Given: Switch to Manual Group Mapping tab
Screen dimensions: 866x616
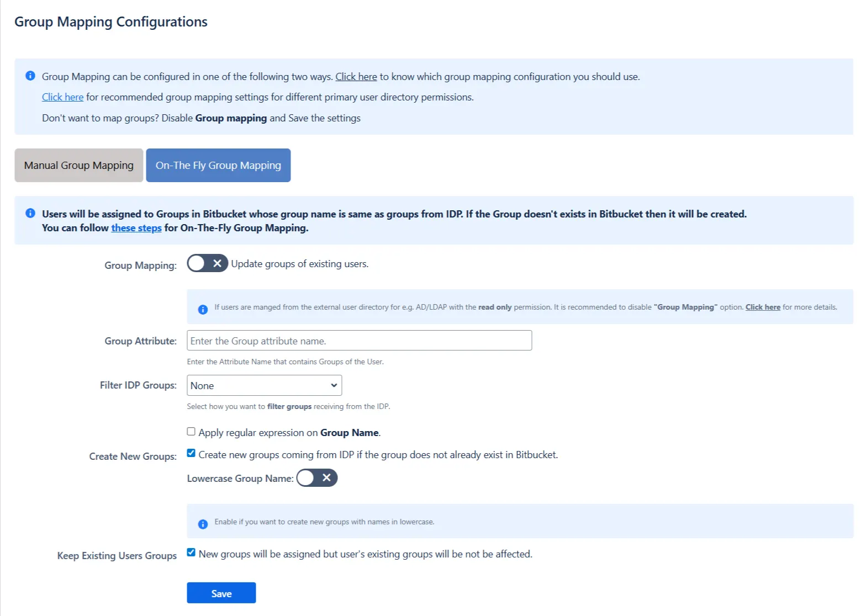Looking at the screenshot, I should (78, 165).
